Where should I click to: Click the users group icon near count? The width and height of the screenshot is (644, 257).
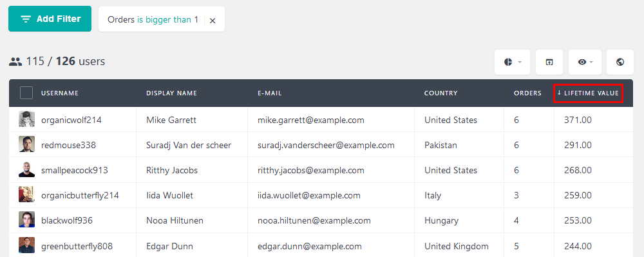pyautogui.click(x=15, y=62)
